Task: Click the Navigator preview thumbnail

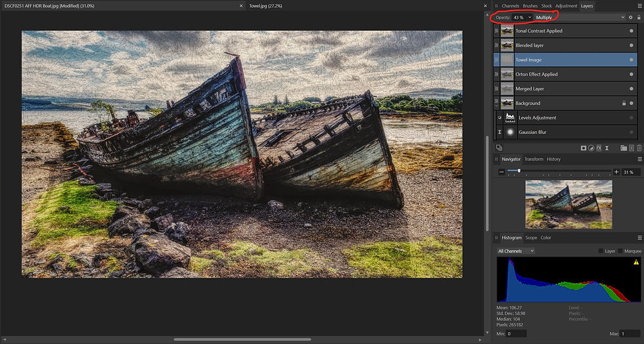Action: (569, 204)
